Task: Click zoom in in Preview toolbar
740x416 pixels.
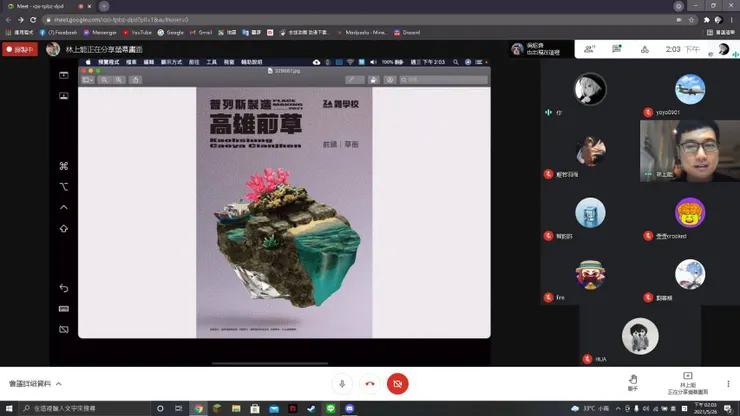Action: pyautogui.click(x=119, y=80)
